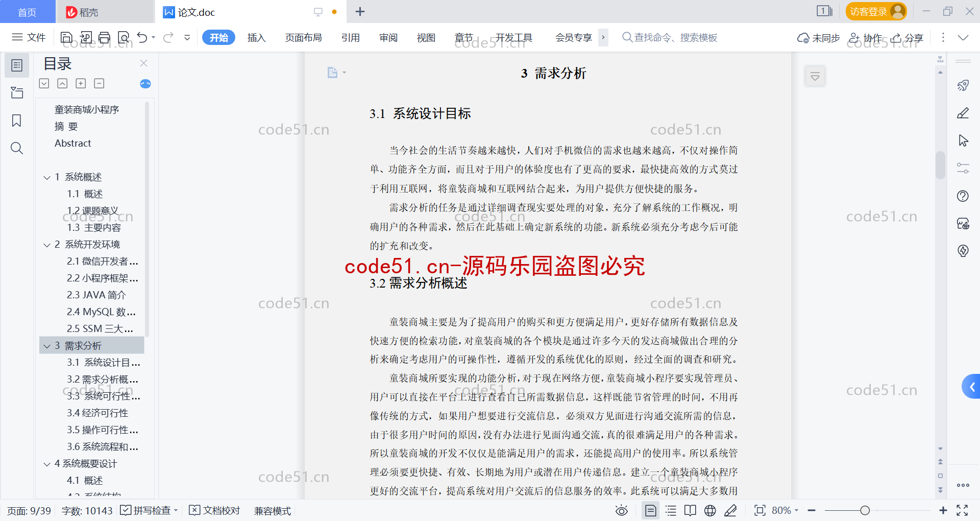Open the bookmark panel in sidebar

(17, 121)
